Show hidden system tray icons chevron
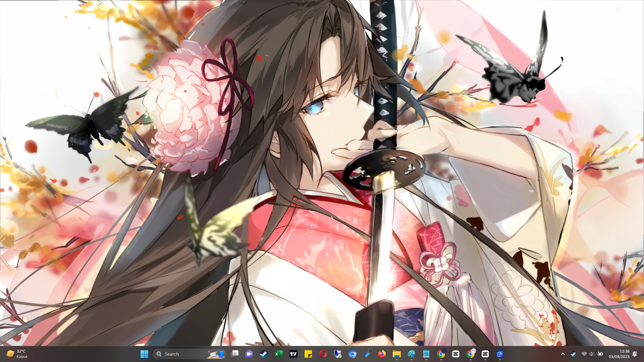This screenshot has height=362, width=644. click(563, 354)
